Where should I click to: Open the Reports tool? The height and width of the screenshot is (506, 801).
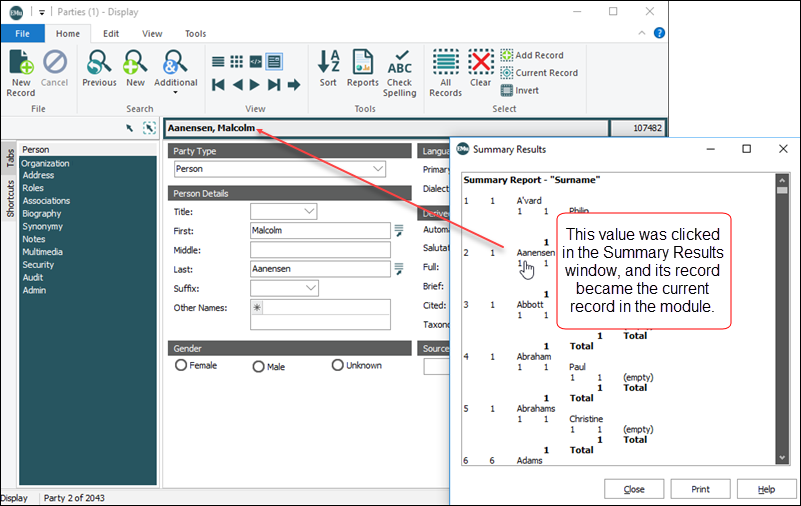(362, 66)
